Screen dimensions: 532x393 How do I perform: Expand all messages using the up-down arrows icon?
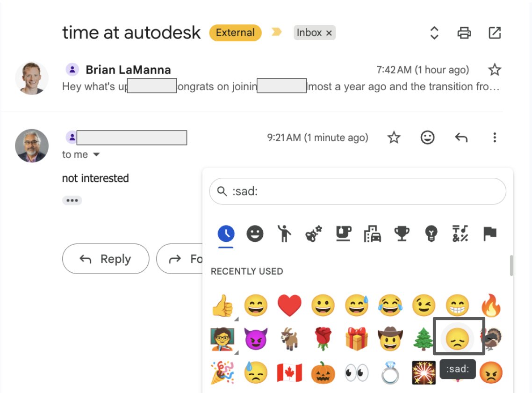(x=434, y=33)
